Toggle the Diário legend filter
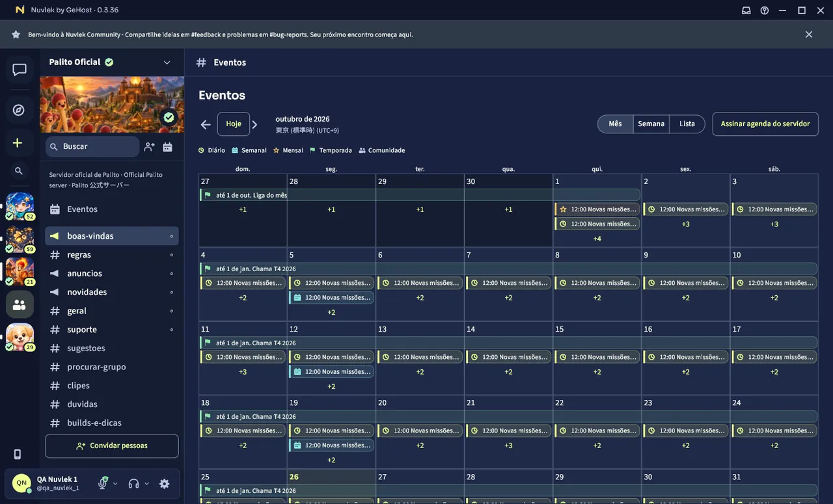Screen dimensions: 833x504 tap(212, 150)
